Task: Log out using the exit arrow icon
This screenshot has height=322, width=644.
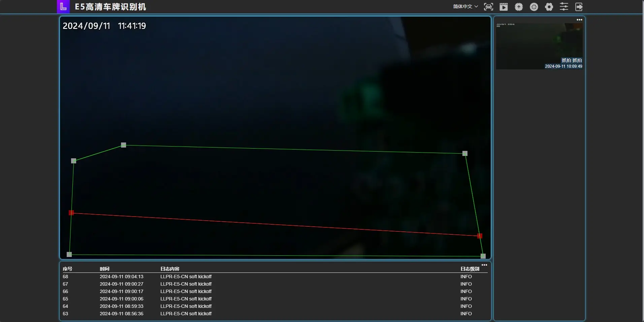Action: [579, 7]
